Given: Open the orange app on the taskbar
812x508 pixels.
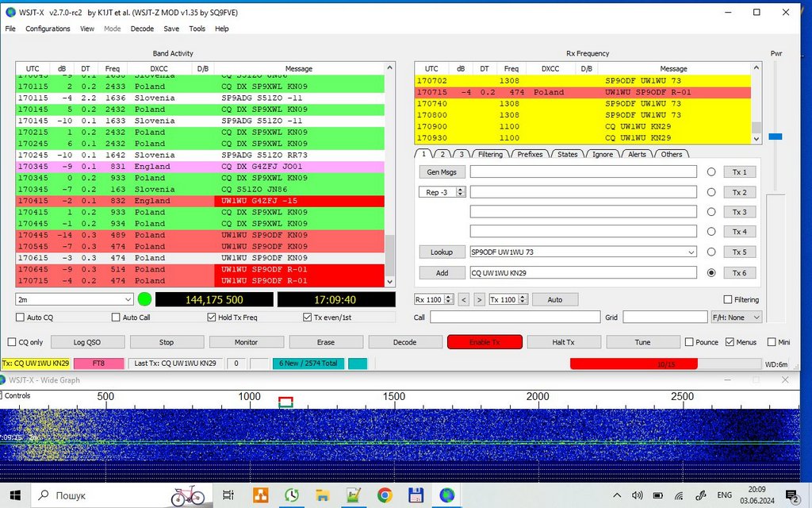Looking at the screenshot, I should [x=260, y=495].
